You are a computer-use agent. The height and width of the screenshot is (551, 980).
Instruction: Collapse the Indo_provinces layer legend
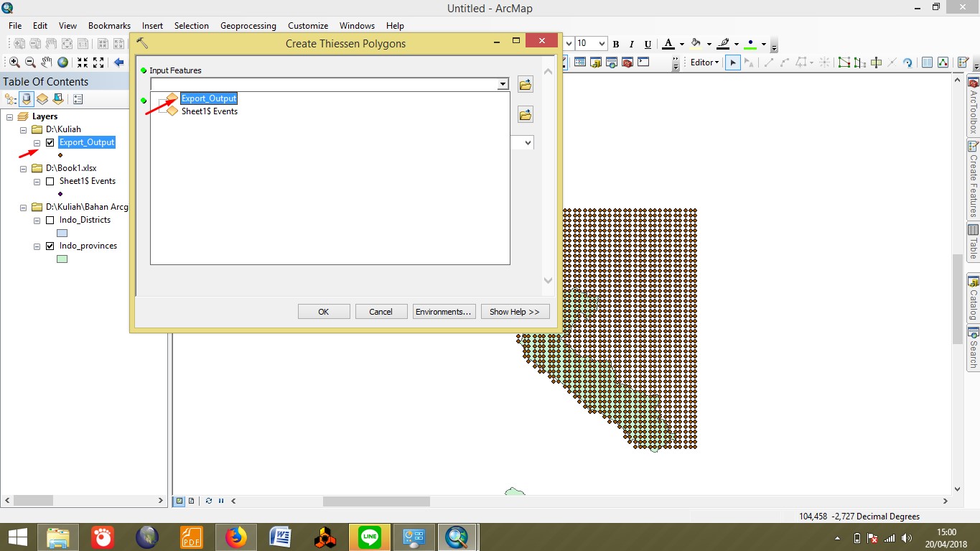37,246
